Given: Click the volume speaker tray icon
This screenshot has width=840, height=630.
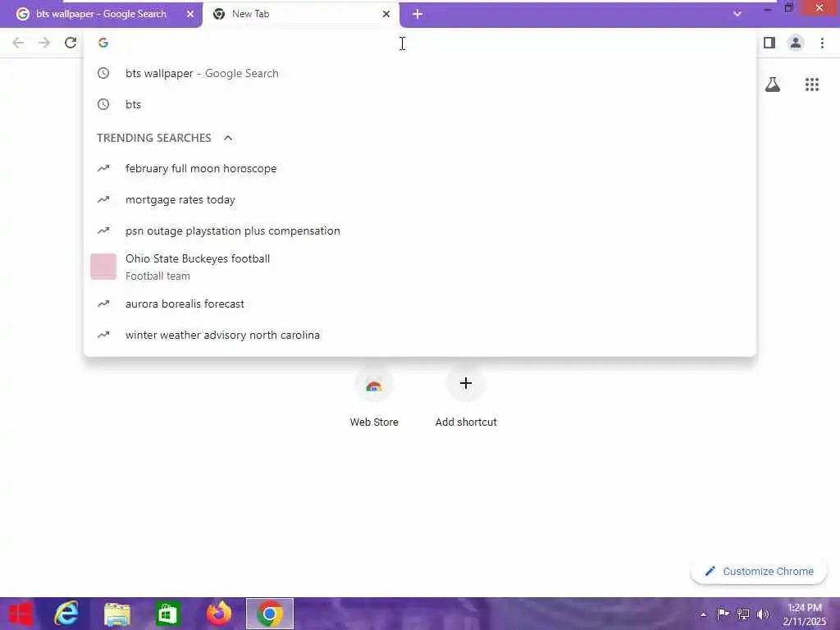Looking at the screenshot, I should click(x=763, y=614).
